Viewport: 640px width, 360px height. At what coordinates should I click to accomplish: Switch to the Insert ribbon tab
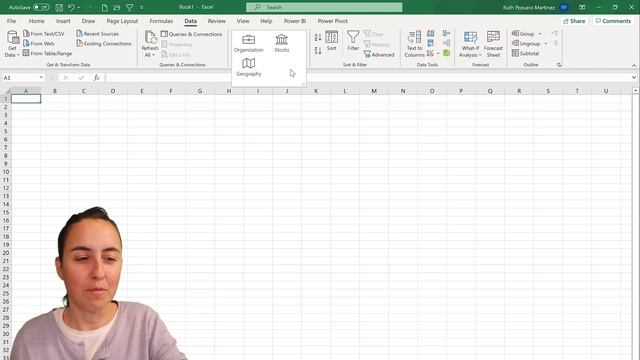pos(63,21)
